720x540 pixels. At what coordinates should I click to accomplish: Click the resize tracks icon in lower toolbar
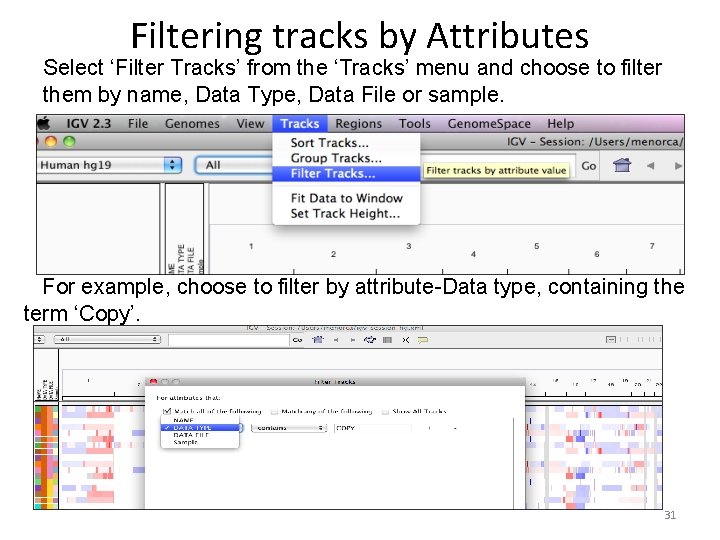(x=405, y=340)
